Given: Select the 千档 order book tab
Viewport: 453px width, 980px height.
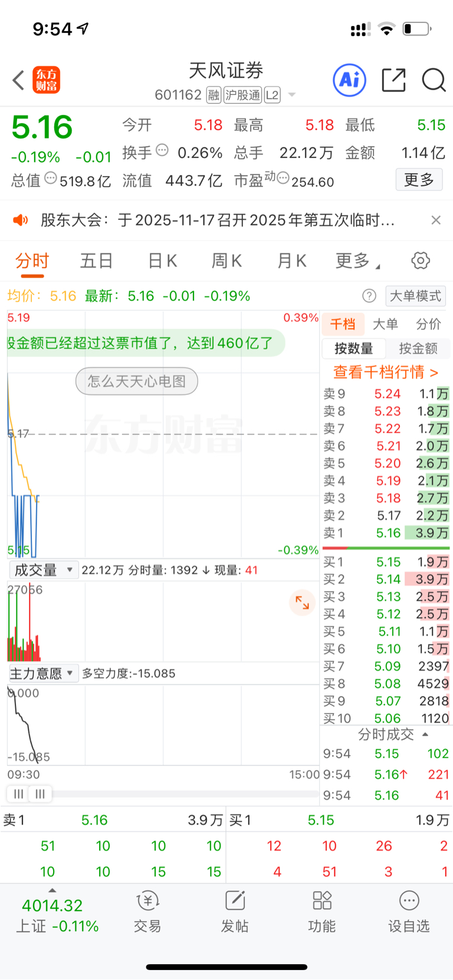Looking at the screenshot, I should coord(343,324).
